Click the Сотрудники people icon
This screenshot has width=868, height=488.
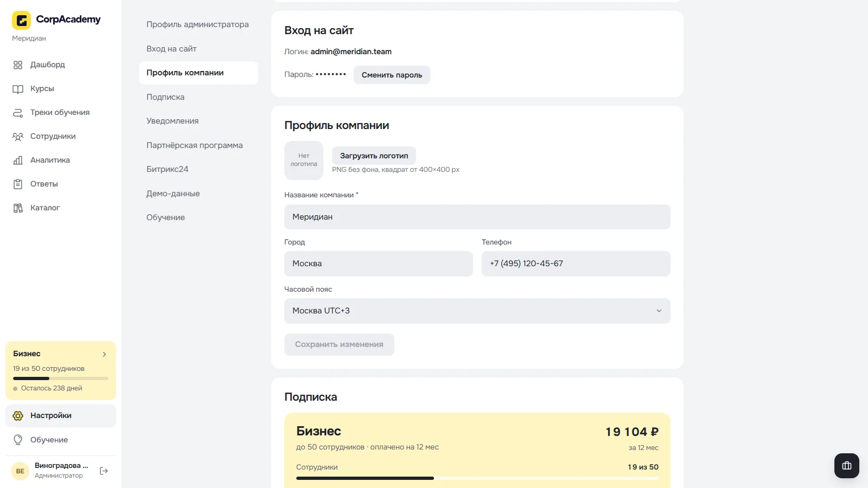[x=18, y=137]
